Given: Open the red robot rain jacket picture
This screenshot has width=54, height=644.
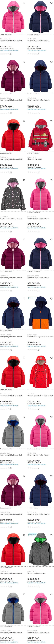Looking at the screenshot, I should coord(40,372).
